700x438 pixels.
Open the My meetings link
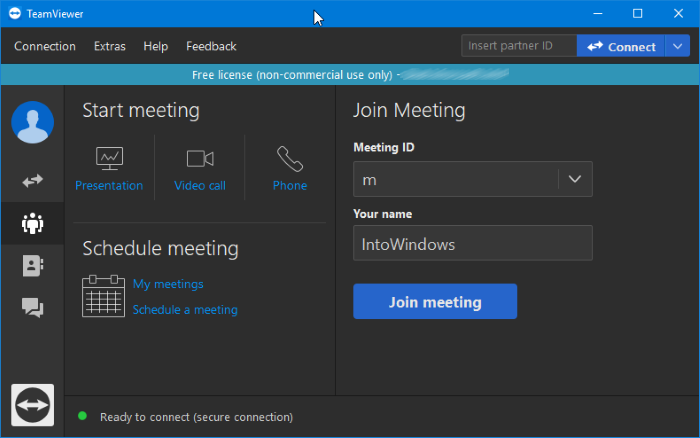168,284
